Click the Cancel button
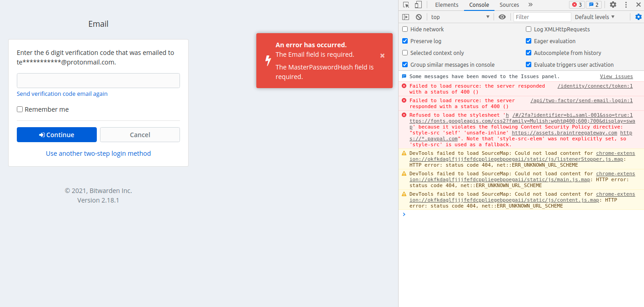 [140, 135]
